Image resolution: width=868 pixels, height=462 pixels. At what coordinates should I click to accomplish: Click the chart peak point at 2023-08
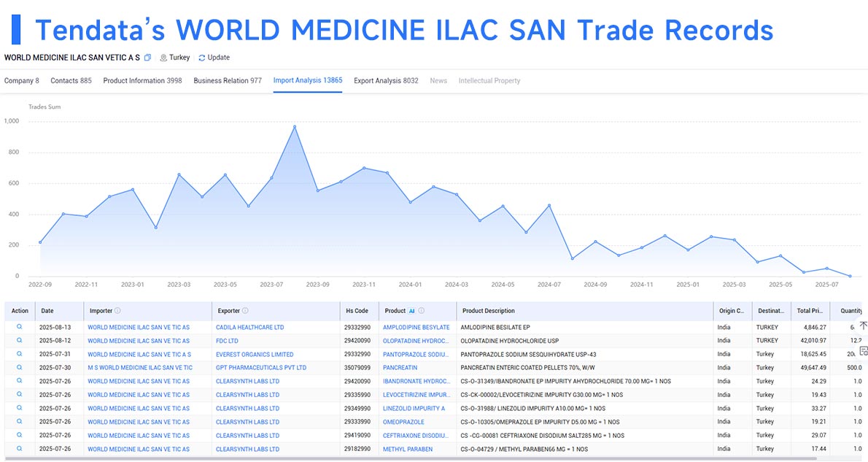(295, 127)
